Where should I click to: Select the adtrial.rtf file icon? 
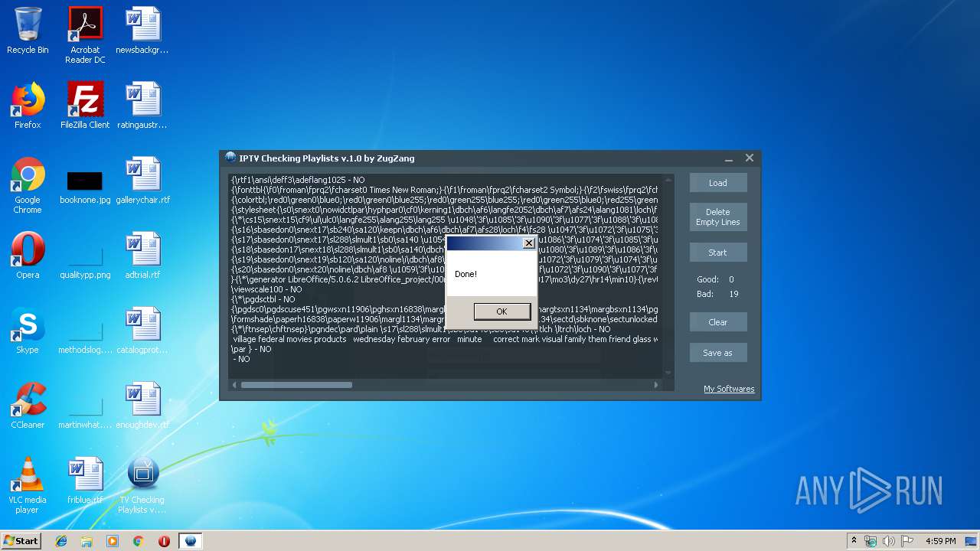(x=142, y=256)
